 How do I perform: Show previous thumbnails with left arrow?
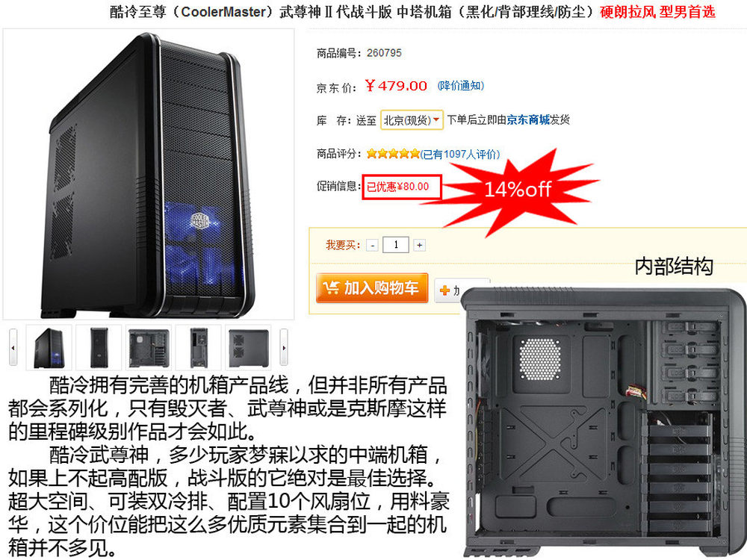[x=13, y=348]
